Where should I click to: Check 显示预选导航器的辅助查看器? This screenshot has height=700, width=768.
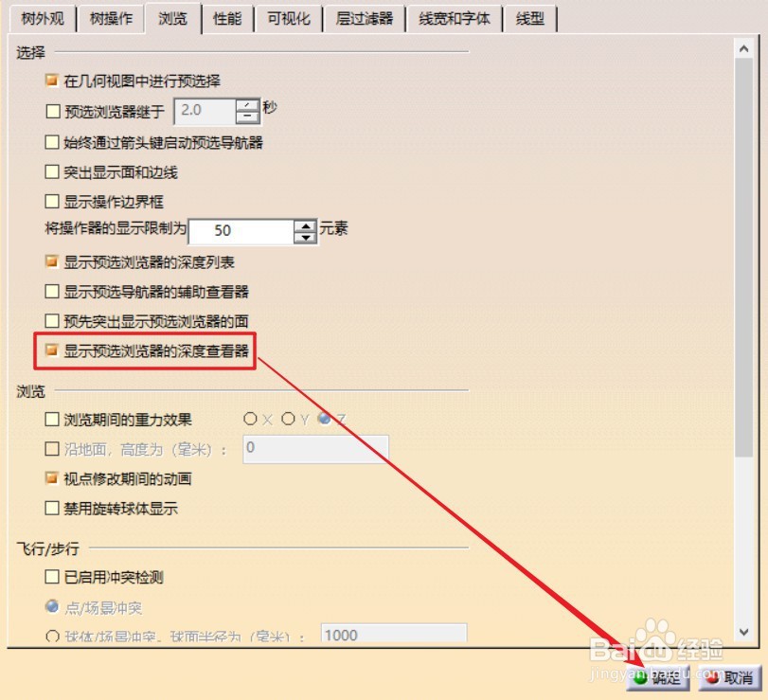[x=52, y=292]
